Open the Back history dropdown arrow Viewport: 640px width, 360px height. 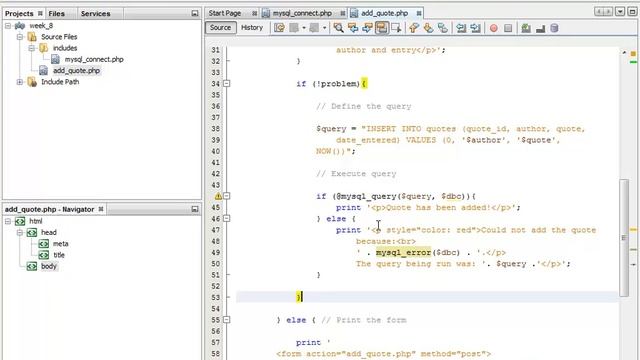point(304,28)
